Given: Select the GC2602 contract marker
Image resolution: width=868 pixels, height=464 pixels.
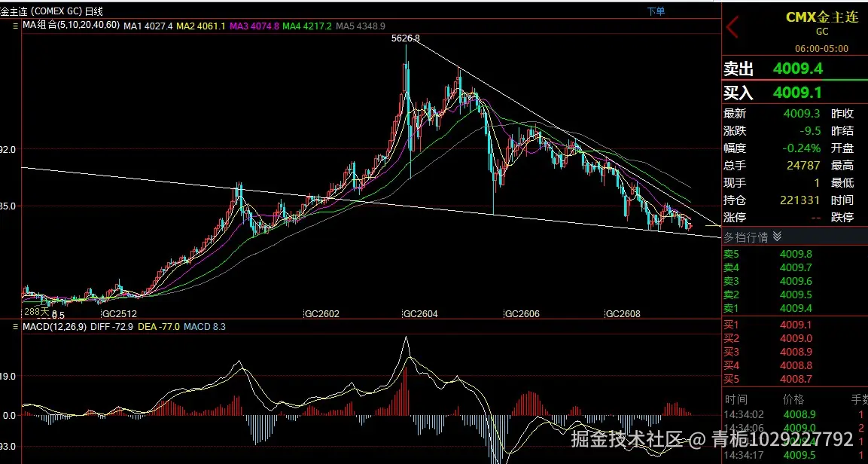Looking at the screenshot, I should [x=322, y=313].
